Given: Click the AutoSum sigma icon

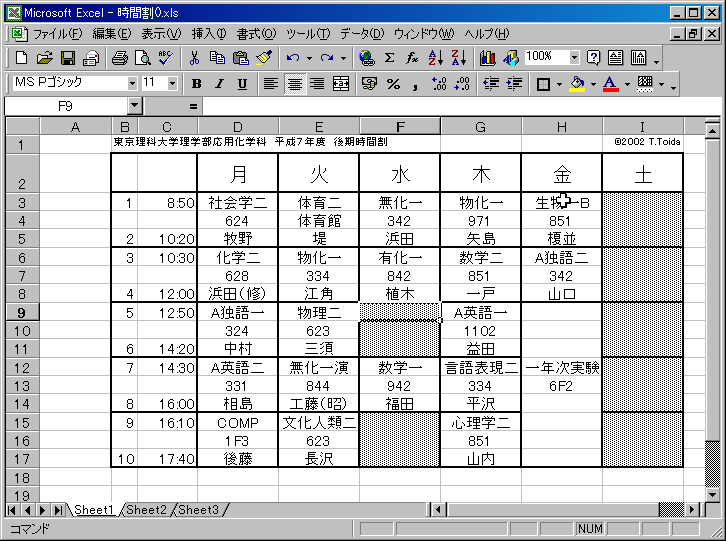Looking at the screenshot, I should coord(390,58).
